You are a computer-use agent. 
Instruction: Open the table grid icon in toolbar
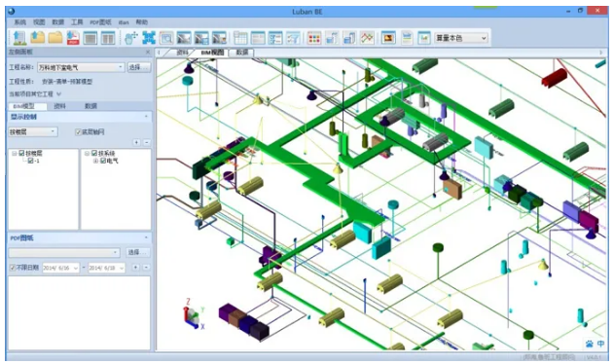[240, 38]
